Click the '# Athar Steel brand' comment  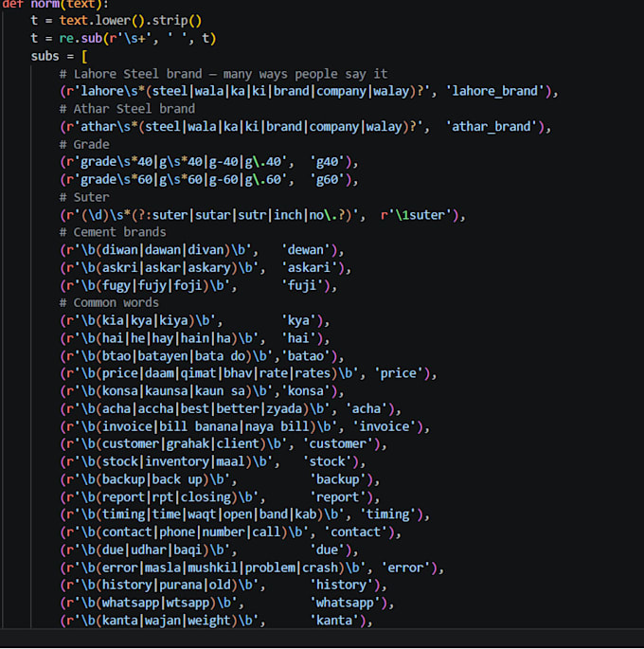pos(127,109)
